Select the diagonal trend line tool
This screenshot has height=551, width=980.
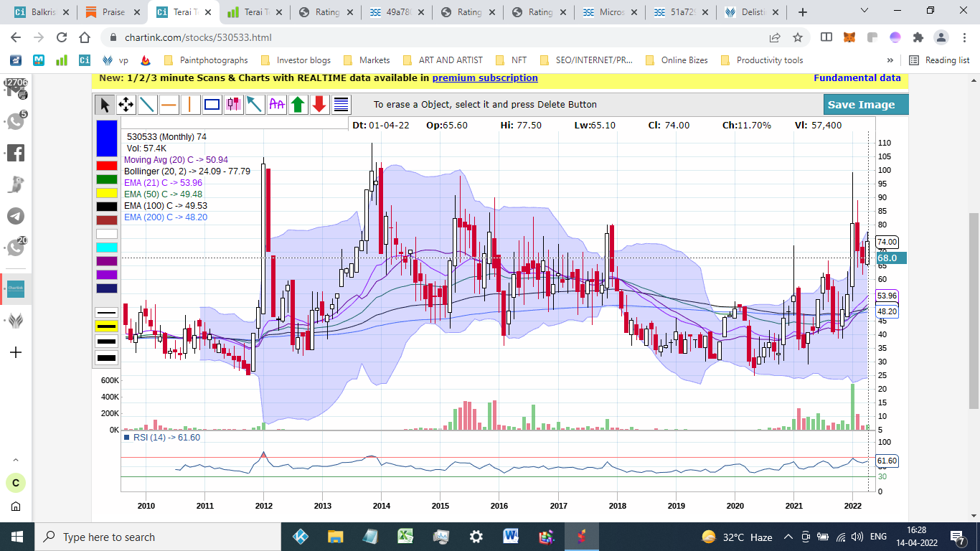148,105
